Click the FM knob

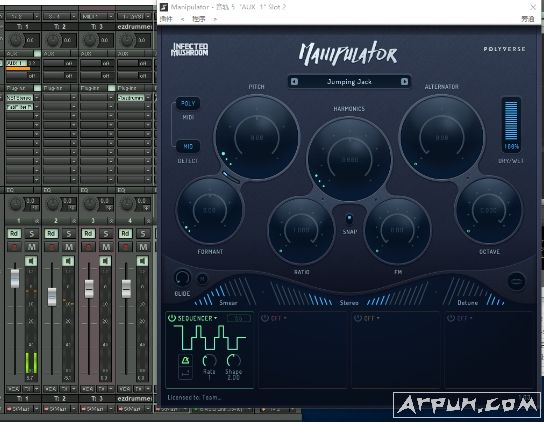pos(398,230)
